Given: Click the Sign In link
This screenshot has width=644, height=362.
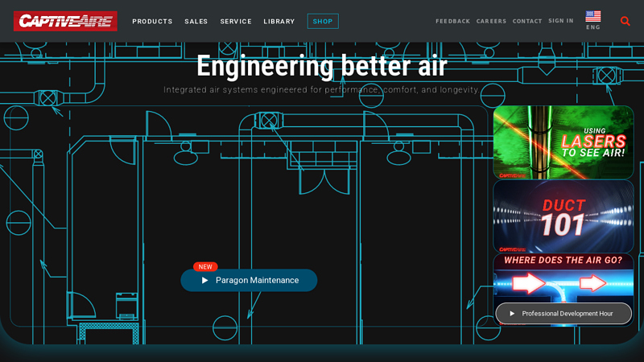Looking at the screenshot, I should (561, 21).
